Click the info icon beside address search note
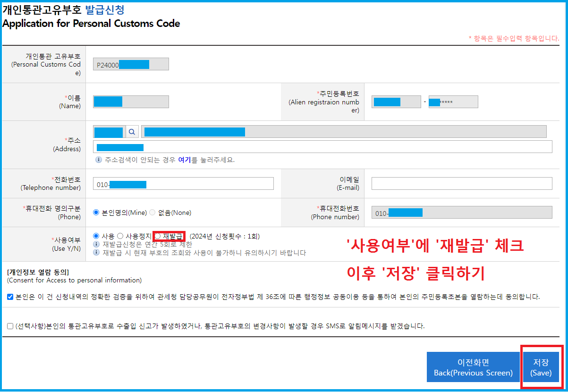Image resolution: width=568 pixels, height=392 pixels. [99, 159]
